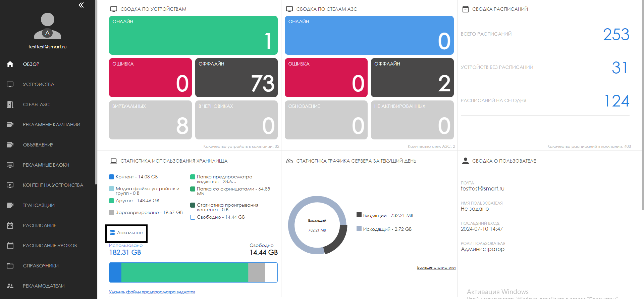
Task: Open the В черновиках card
Action: pyautogui.click(x=236, y=120)
